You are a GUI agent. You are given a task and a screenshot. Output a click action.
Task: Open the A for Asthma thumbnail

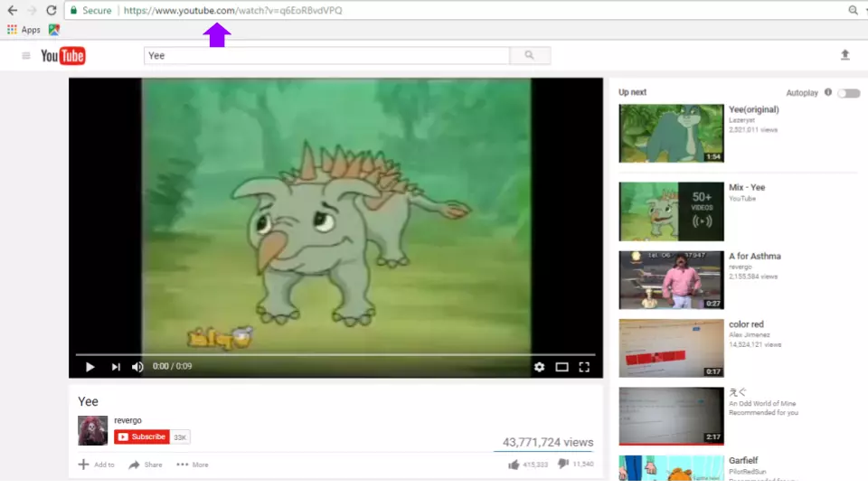tap(671, 280)
